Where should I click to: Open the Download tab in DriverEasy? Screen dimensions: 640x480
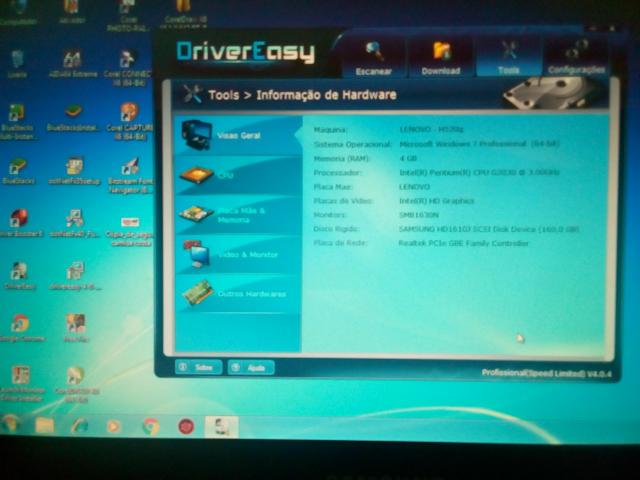point(441,57)
